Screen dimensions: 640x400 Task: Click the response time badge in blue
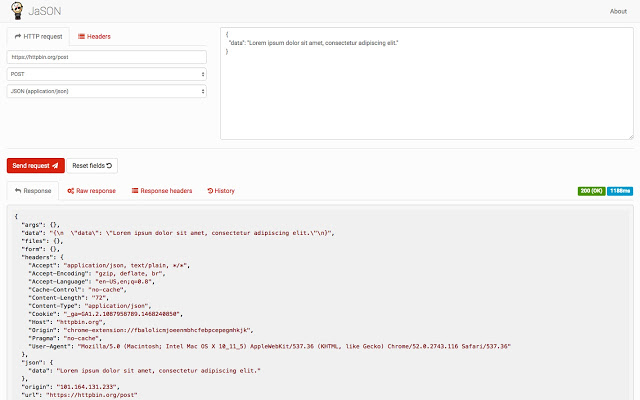click(x=620, y=191)
